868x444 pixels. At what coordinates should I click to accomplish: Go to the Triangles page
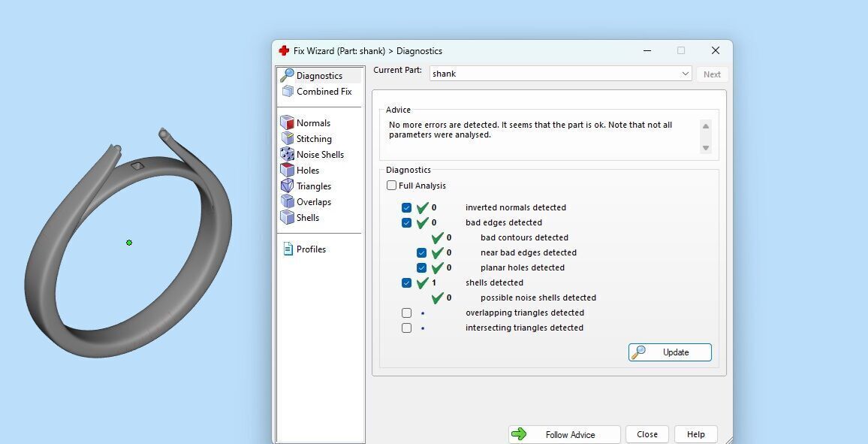pos(314,186)
